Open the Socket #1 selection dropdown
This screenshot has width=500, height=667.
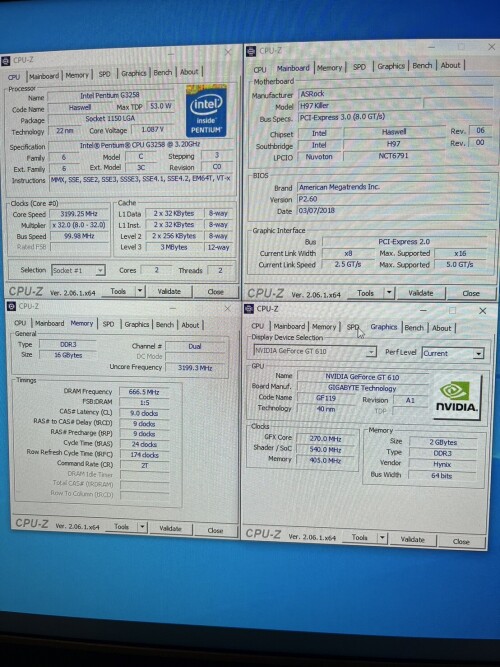point(100,271)
